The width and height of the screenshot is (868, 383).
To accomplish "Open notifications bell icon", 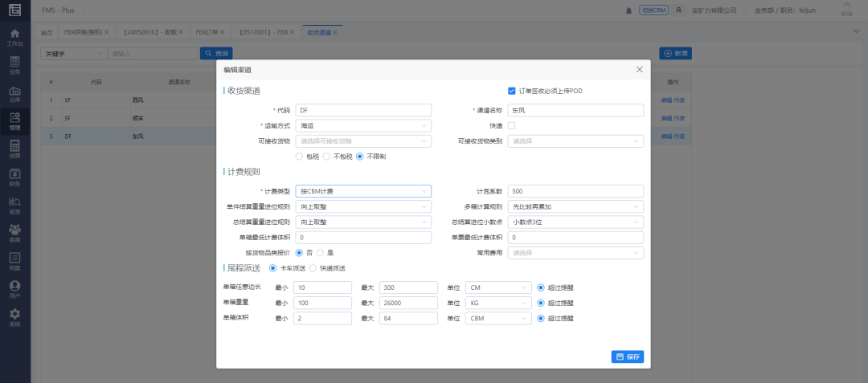I will pyautogui.click(x=628, y=10).
